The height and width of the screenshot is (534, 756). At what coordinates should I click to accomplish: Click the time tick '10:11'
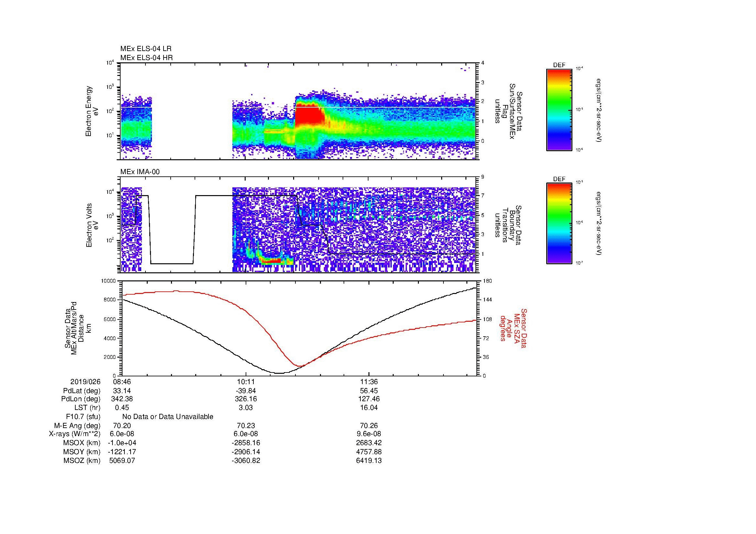(x=246, y=382)
